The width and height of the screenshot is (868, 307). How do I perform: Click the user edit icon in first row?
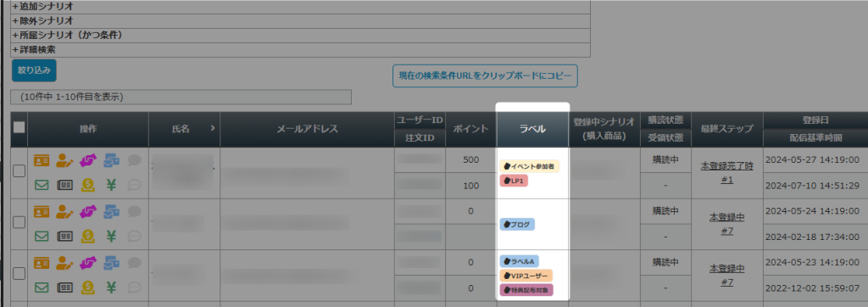click(x=64, y=160)
